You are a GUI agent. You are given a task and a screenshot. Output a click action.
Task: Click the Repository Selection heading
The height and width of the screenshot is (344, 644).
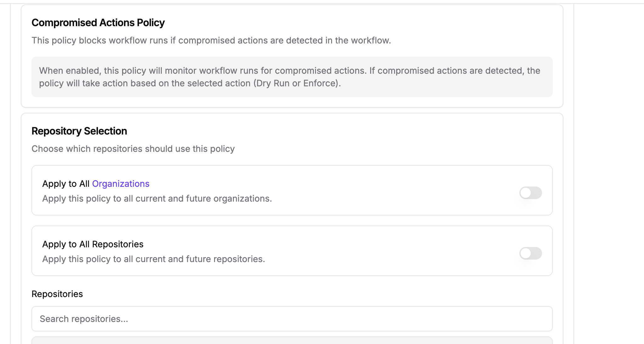coord(79,131)
